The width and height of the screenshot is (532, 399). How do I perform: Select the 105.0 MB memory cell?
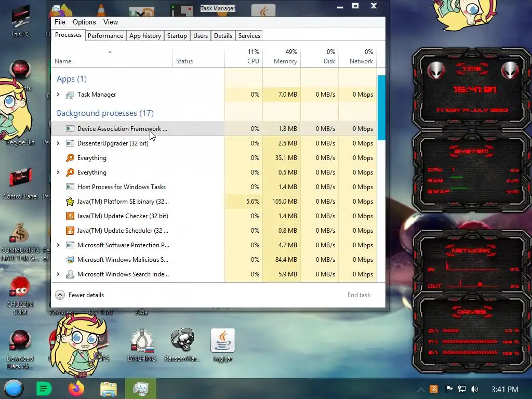[x=282, y=202]
